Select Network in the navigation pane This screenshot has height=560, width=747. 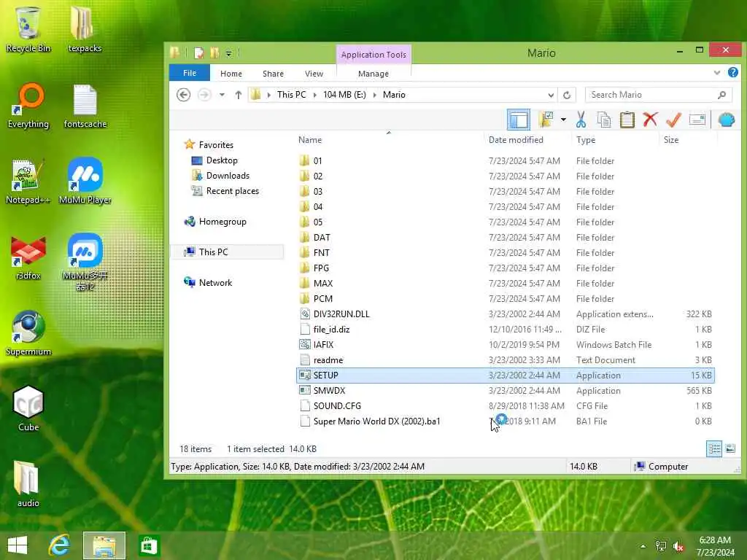coord(215,282)
